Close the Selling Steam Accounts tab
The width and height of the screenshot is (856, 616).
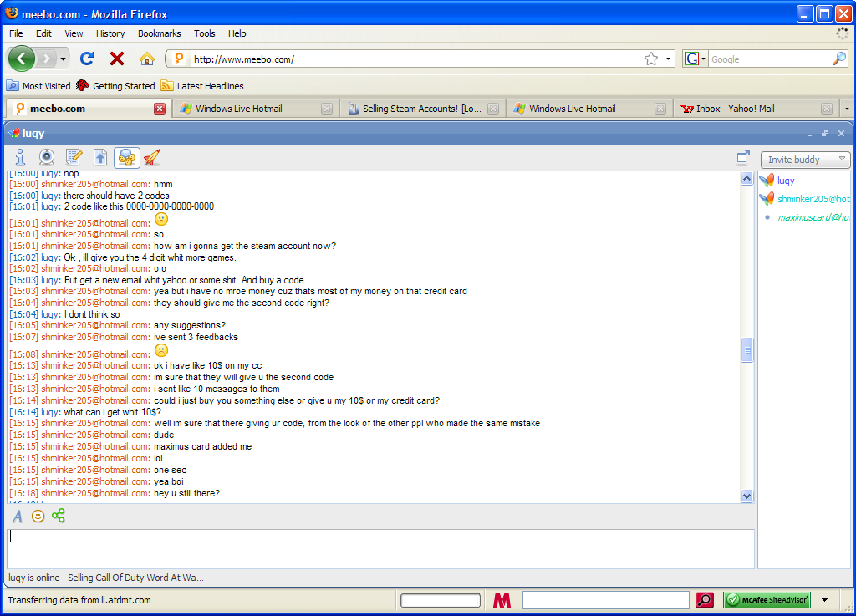click(x=493, y=109)
